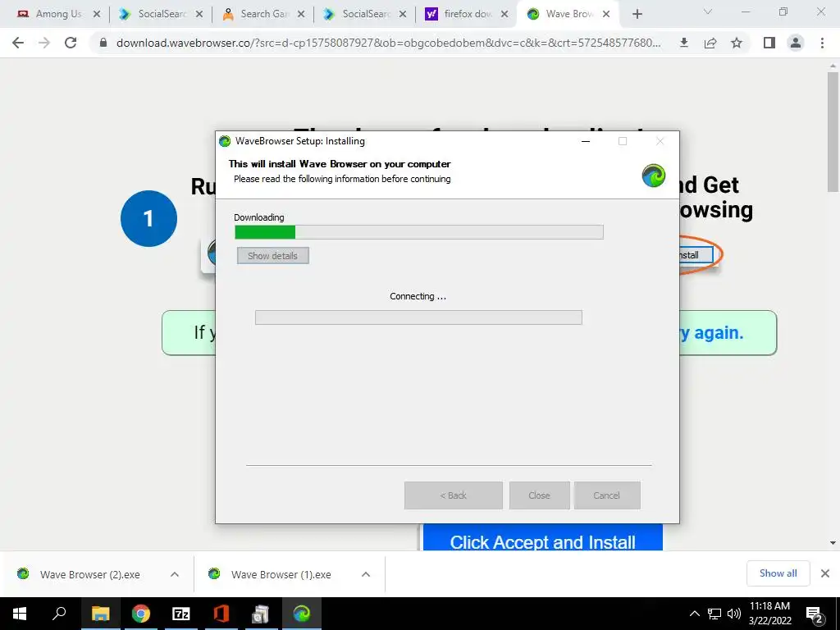Click the try again link
The height and width of the screenshot is (630, 840).
click(713, 333)
